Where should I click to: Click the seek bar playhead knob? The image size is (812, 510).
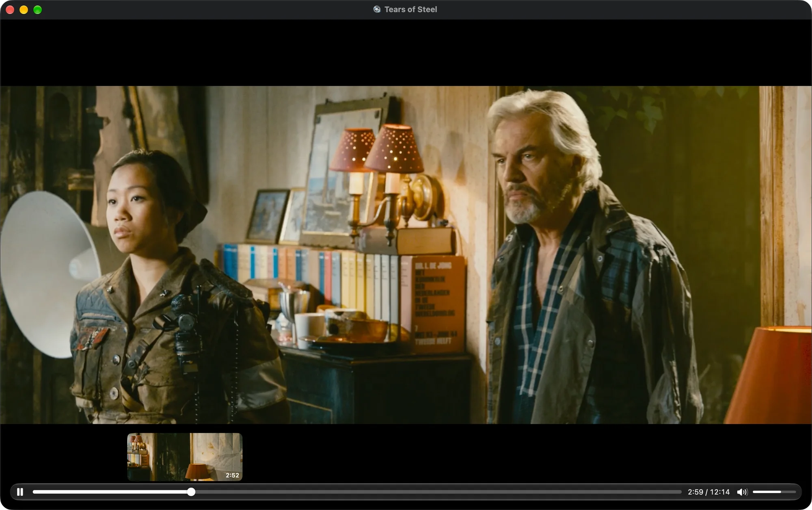tap(191, 492)
